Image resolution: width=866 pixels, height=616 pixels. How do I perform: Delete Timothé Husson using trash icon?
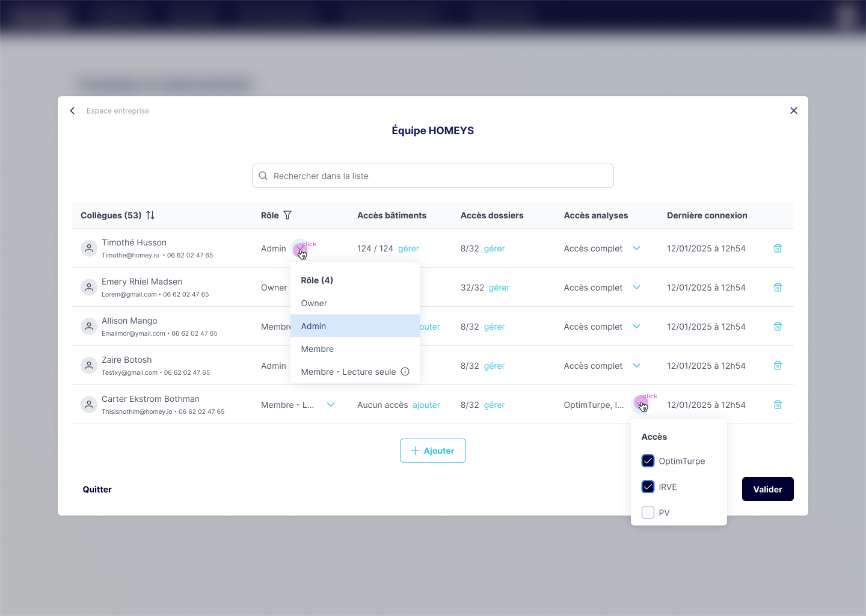point(778,248)
